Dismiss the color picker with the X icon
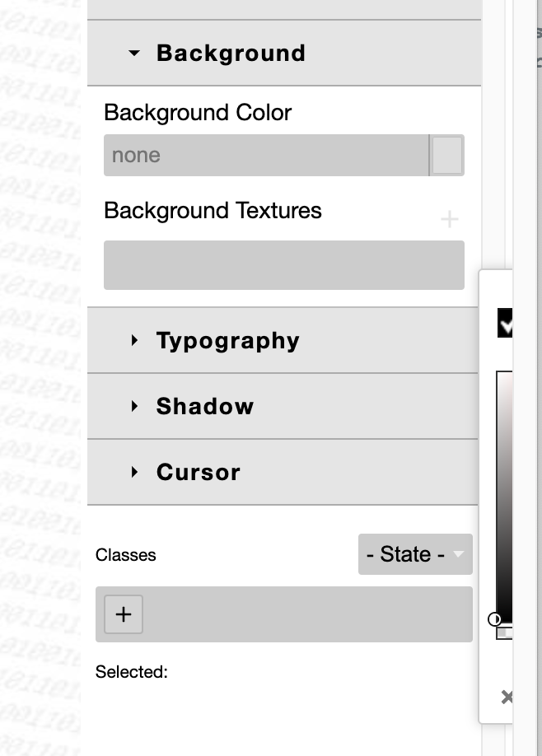 pyautogui.click(x=507, y=696)
